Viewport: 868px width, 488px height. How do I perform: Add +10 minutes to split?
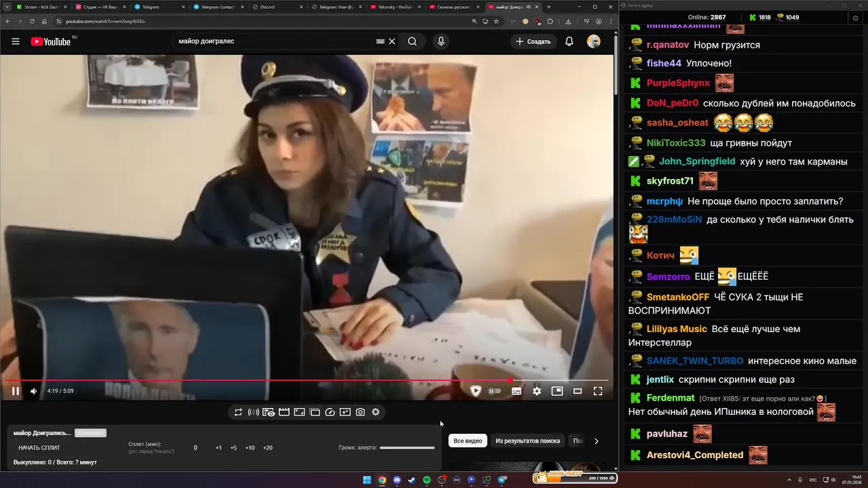click(x=250, y=448)
